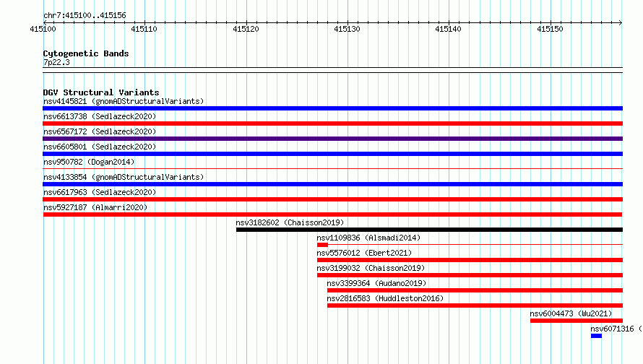643x364 pixels.
Task: Select the short red nsv1109836 block
Action: pos(322,245)
